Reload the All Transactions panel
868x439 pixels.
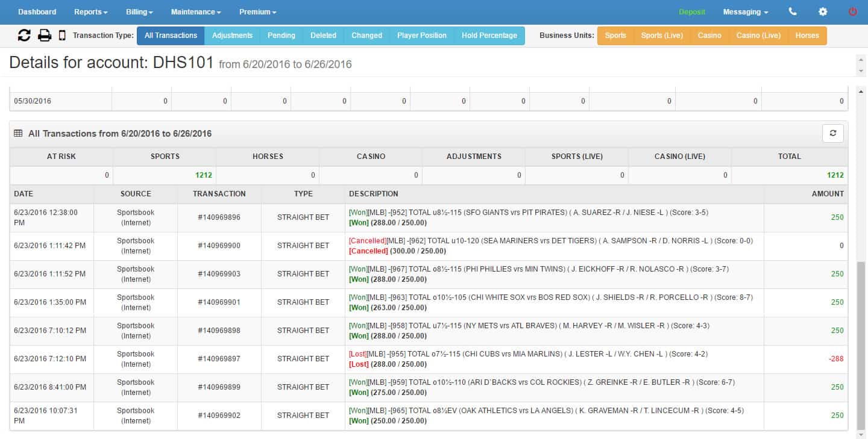click(833, 134)
